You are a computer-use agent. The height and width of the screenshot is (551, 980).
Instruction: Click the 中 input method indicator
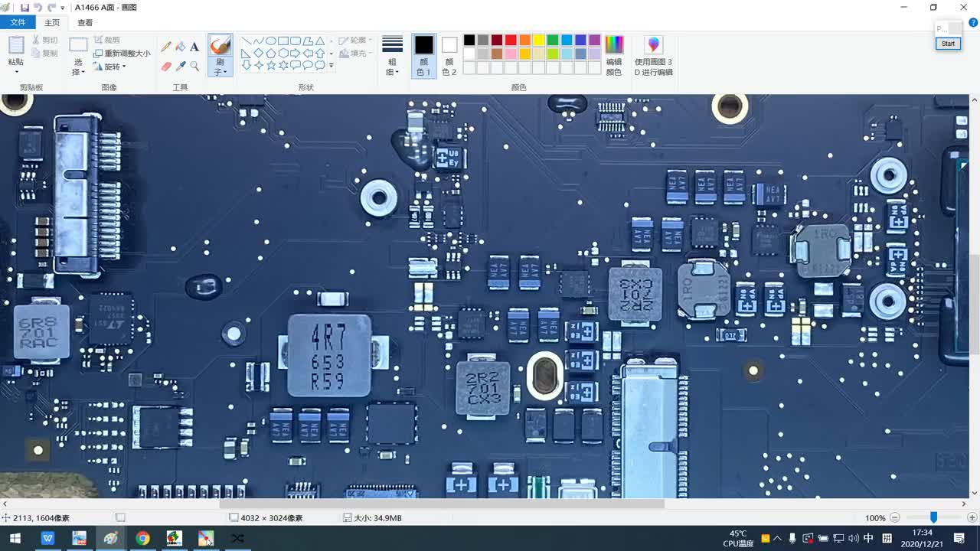(x=869, y=539)
